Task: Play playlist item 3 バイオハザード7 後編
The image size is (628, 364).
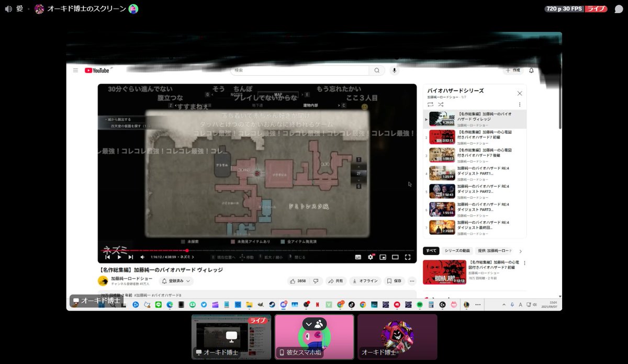Action: 475,155
